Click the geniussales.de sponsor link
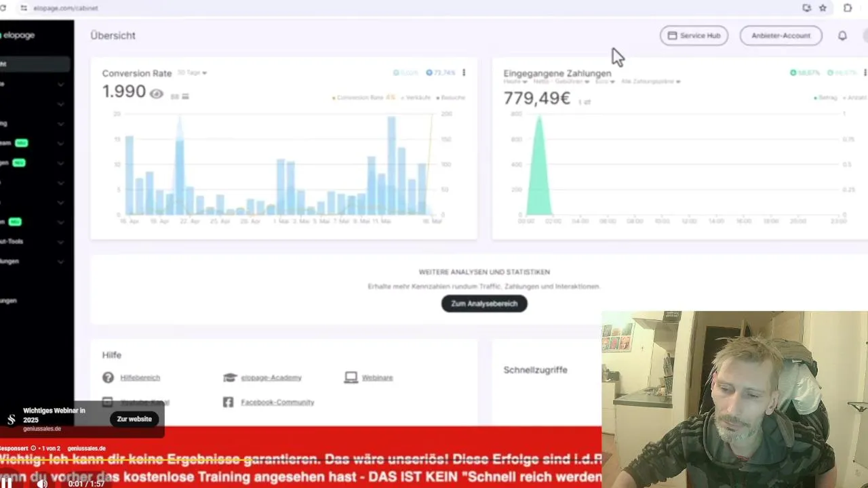868x488 pixels. click(86, 448)
